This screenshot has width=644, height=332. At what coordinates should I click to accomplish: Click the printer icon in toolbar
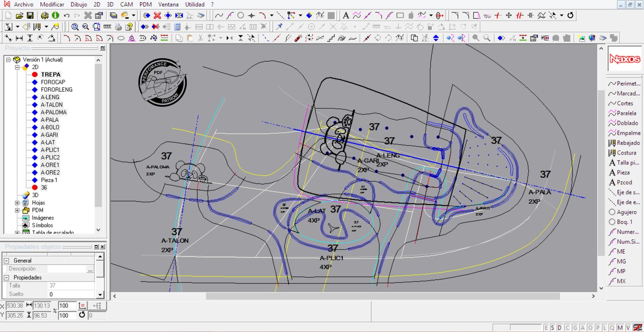coord(118,27)
